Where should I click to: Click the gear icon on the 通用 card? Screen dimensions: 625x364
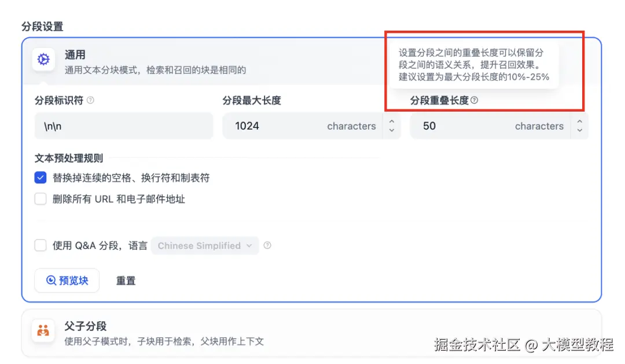tap(43, 60)
